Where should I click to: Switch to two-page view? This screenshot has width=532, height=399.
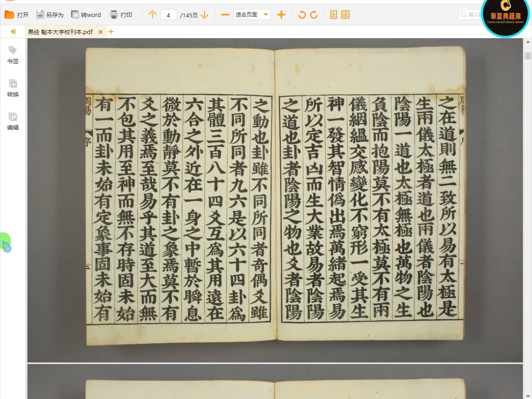pyautogui.click(x=345, y=15)
